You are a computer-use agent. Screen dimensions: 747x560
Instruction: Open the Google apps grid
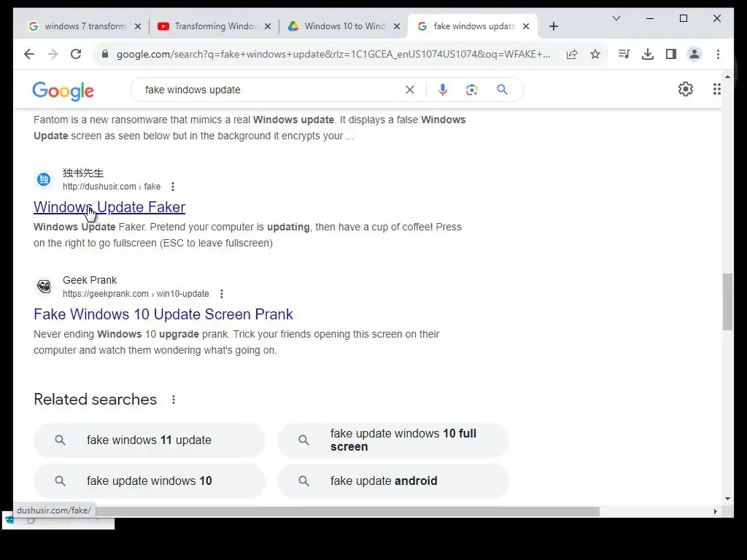(x=716, y=89)
